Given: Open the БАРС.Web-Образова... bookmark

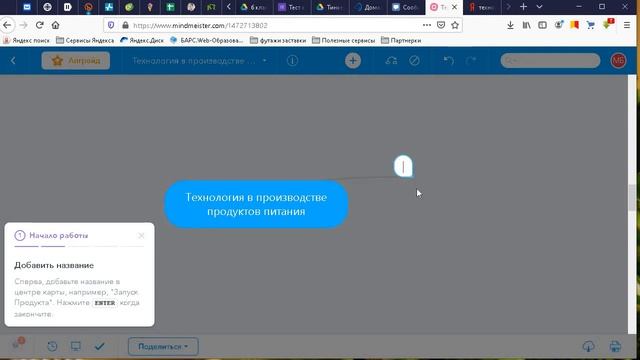Looking at the screenshot, I should coord(207,40).
